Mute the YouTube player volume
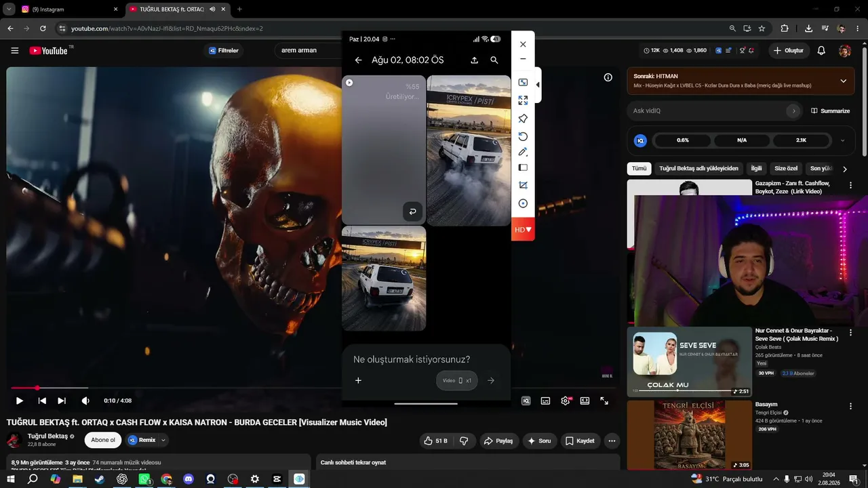868x488 pixels. 85,401
